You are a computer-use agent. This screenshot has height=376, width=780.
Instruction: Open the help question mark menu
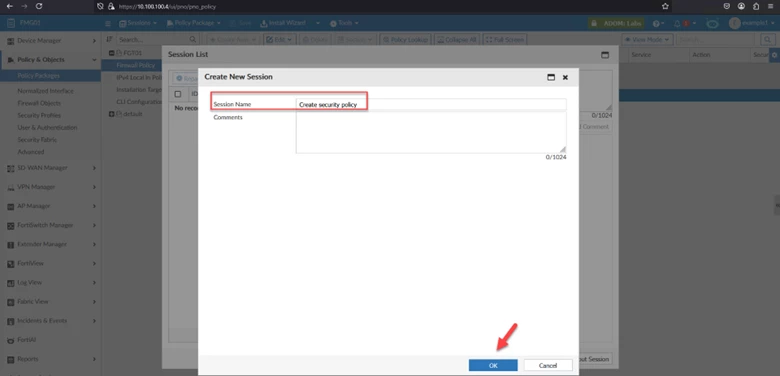coord(658,23)
